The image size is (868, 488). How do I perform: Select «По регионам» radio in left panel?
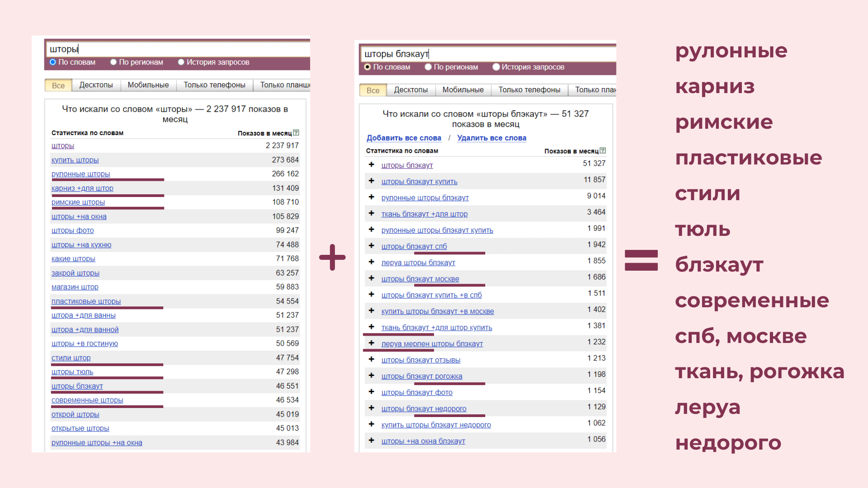[113, 62]
